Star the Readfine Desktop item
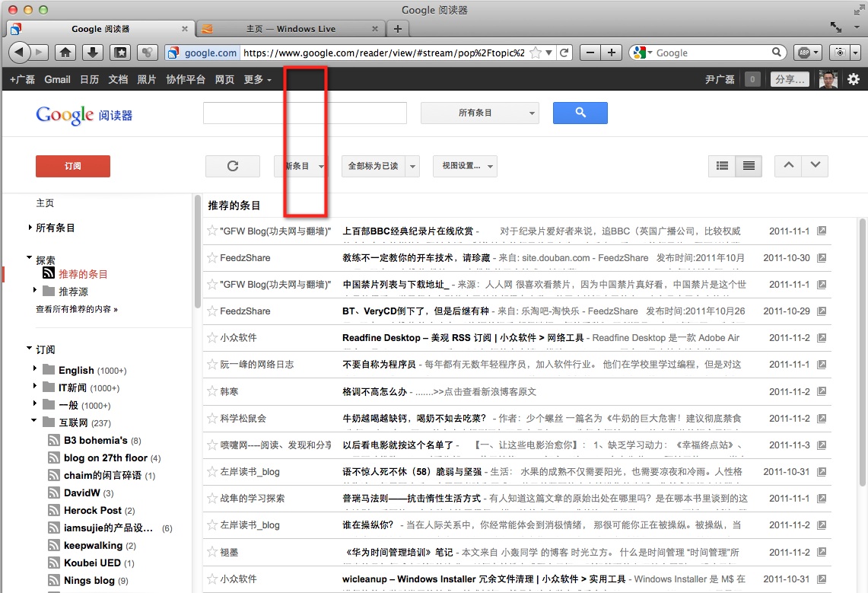The height and width of the screenshot is (593, 868). click(x=212, y=337)
